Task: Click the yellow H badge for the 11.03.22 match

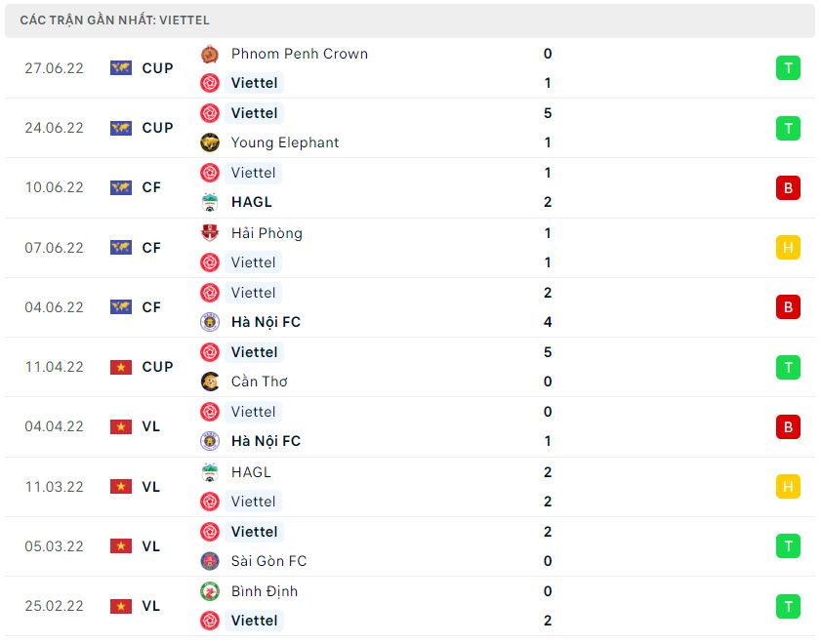Action: (788, 487)
